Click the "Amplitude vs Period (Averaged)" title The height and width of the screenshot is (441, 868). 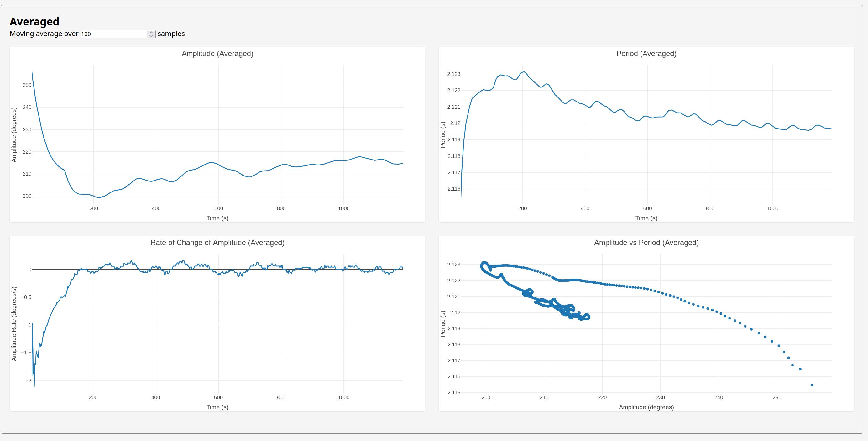(x=646, y=243)
